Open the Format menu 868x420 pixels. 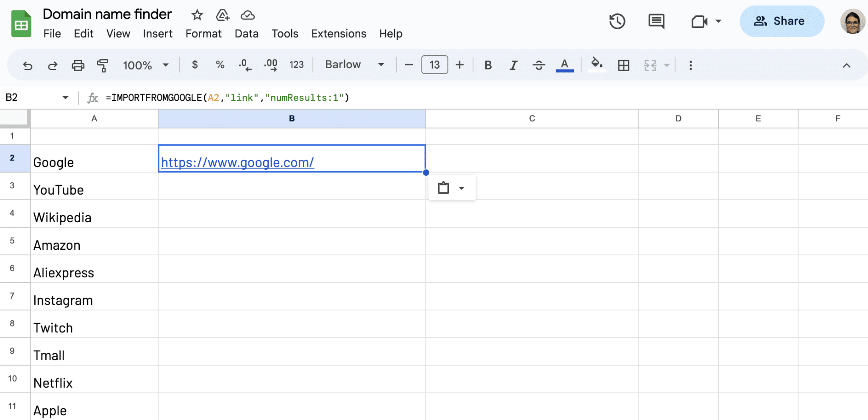pos(203,33)
